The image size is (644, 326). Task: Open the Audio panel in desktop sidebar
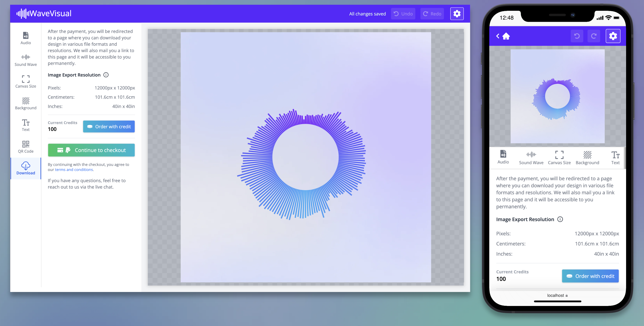point(25,38)
